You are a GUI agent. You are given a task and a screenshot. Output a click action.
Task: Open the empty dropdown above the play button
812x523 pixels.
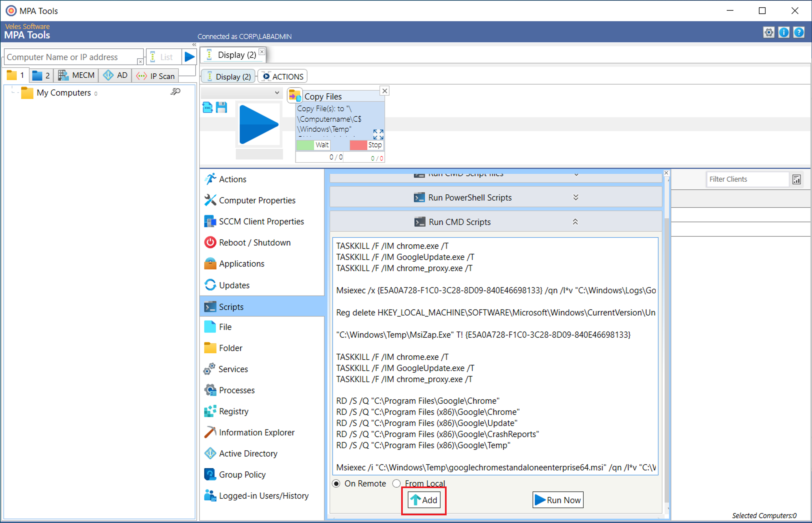241,93
